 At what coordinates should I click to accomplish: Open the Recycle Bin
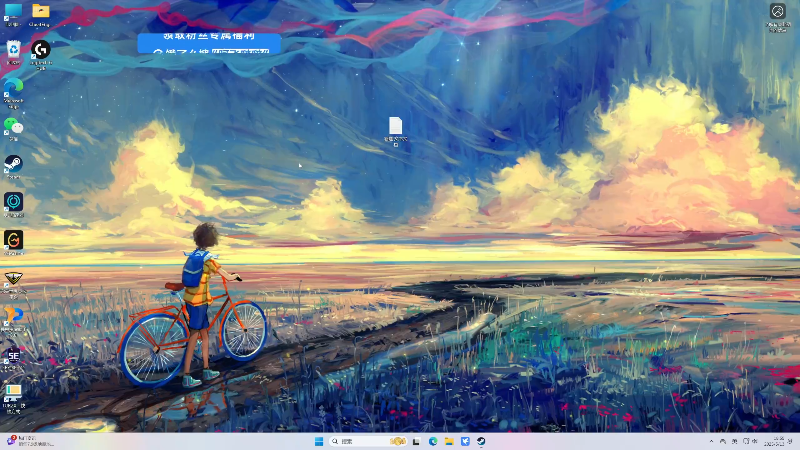(x=13, y=53)
